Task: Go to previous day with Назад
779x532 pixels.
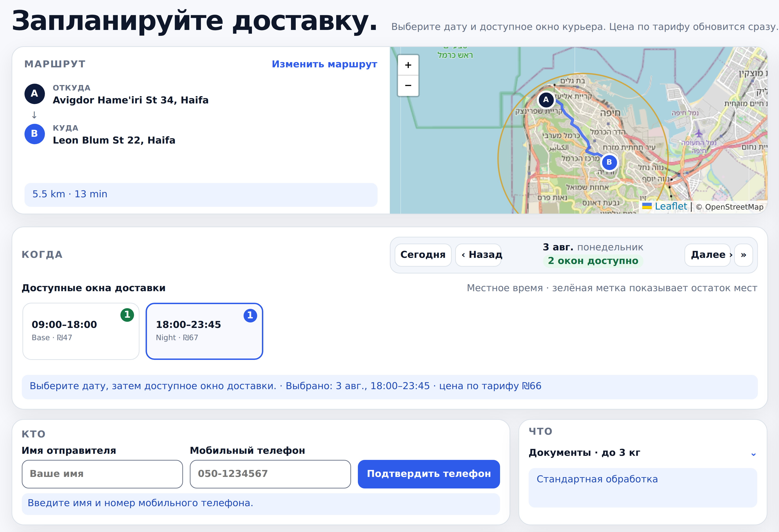Action: [x=478, y=255]
